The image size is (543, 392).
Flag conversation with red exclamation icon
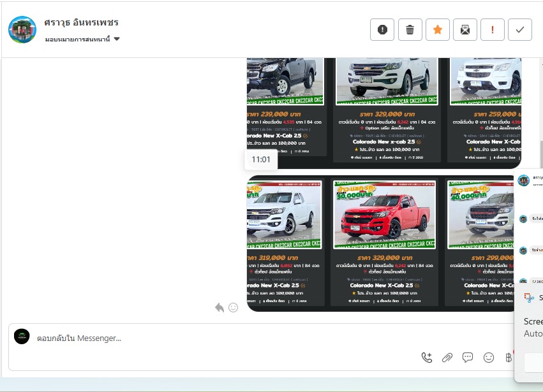(493, 29)
